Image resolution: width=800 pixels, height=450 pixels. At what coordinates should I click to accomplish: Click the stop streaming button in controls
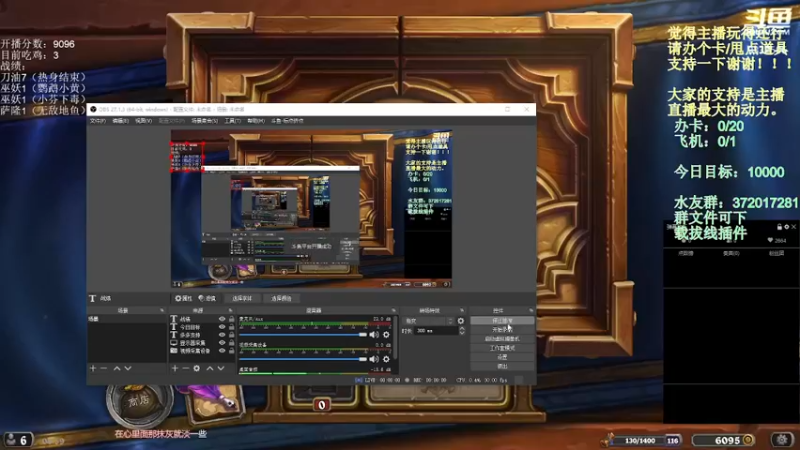pos(502,321)
